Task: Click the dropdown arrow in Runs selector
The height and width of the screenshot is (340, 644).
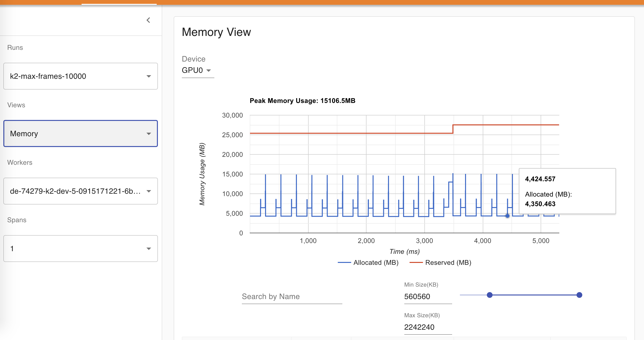Action: point(149,76)
